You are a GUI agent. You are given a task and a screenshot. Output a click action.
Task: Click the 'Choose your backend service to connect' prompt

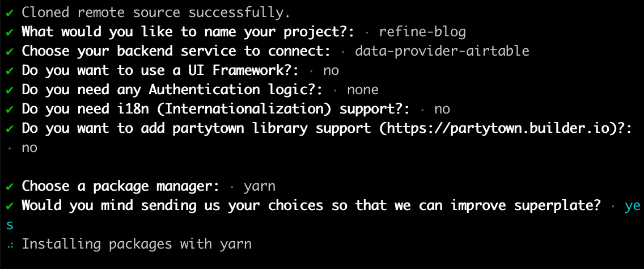[176, 52]
